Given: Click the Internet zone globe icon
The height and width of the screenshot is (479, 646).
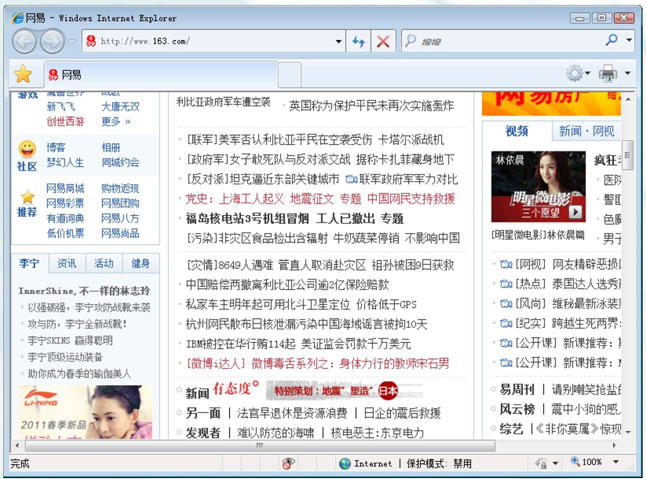Looking at the screenshot, I should click(x=344, y=464).
